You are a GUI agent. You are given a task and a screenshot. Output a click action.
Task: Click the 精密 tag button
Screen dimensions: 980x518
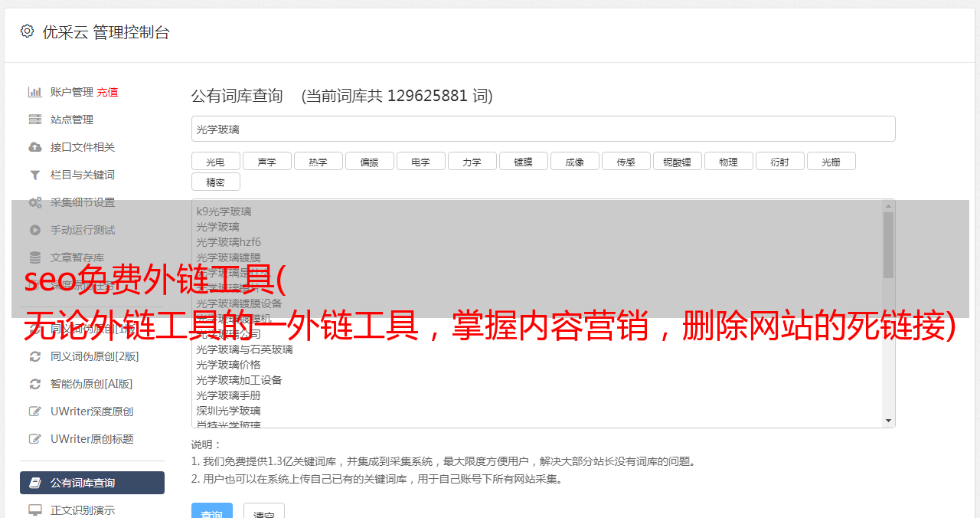tap(215, 182)
